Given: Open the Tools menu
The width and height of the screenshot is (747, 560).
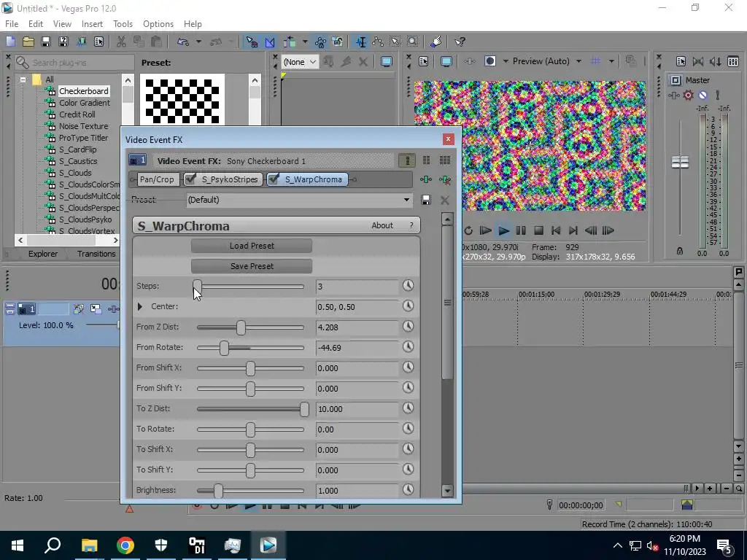Looking at the screenshot, I should pos(123,24).
